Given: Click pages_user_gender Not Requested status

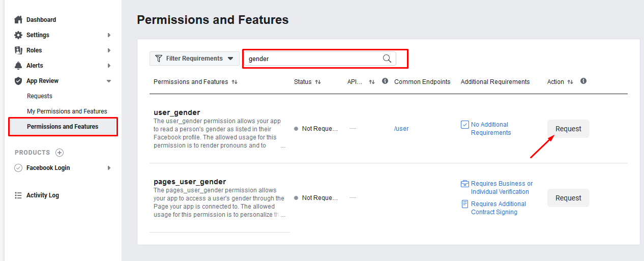Looking at the screenshot, I should pos(316,198).
